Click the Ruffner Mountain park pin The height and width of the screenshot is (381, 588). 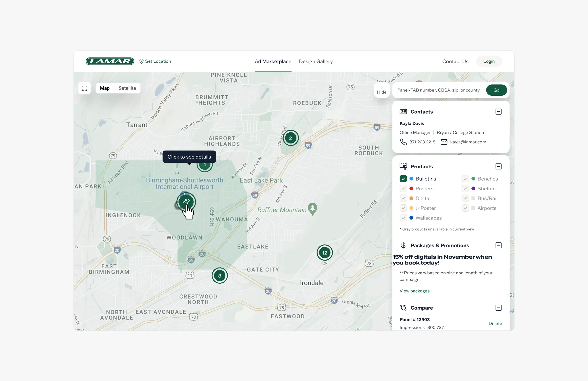(x=313, y=208)
